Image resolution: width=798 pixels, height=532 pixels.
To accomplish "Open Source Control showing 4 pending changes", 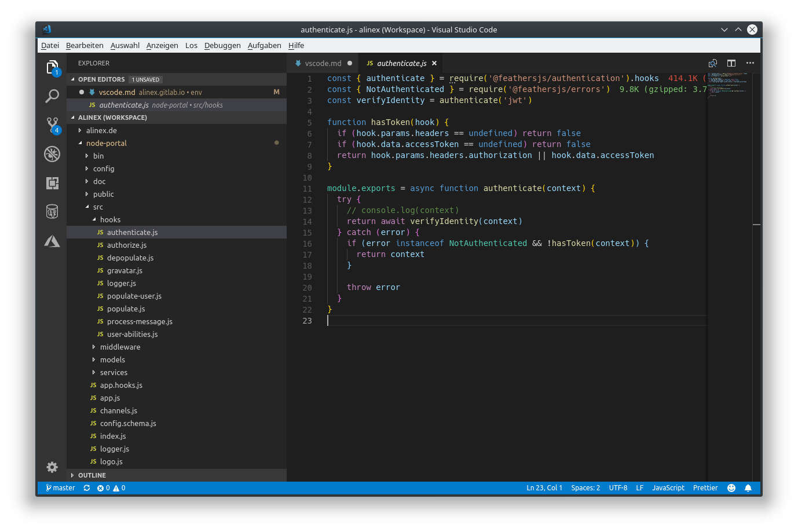I will coord(52,125).
